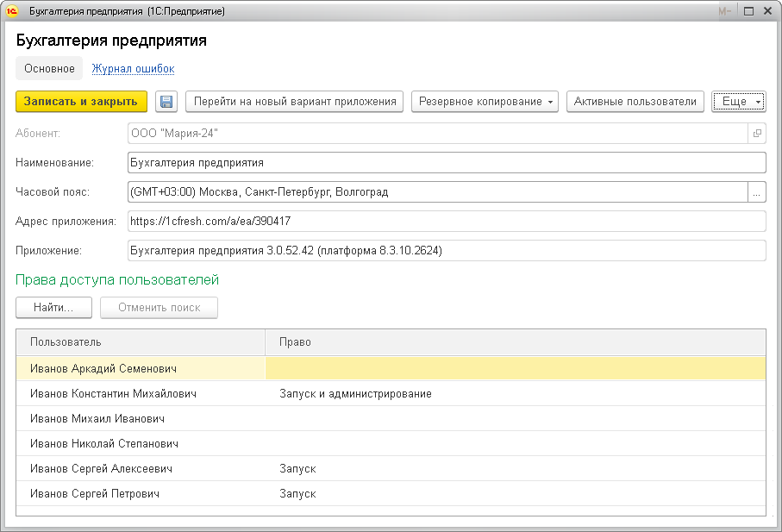The image size is (782, 532).
Task: Open the Еще menu dropdown
Action: pos(739,102)
